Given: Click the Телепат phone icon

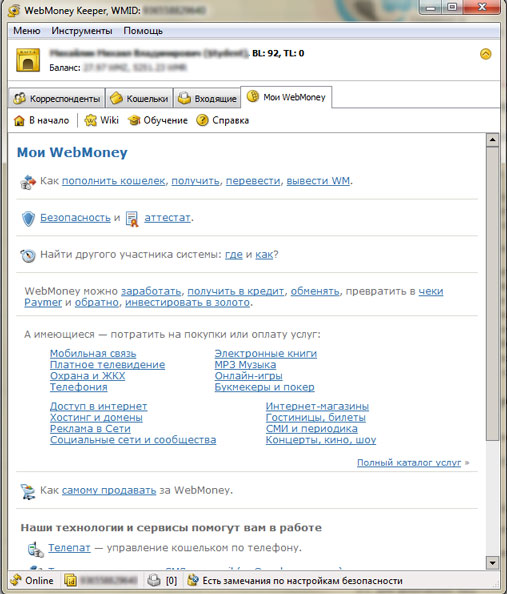Looking at the screenshot, I should click(36, 549).
